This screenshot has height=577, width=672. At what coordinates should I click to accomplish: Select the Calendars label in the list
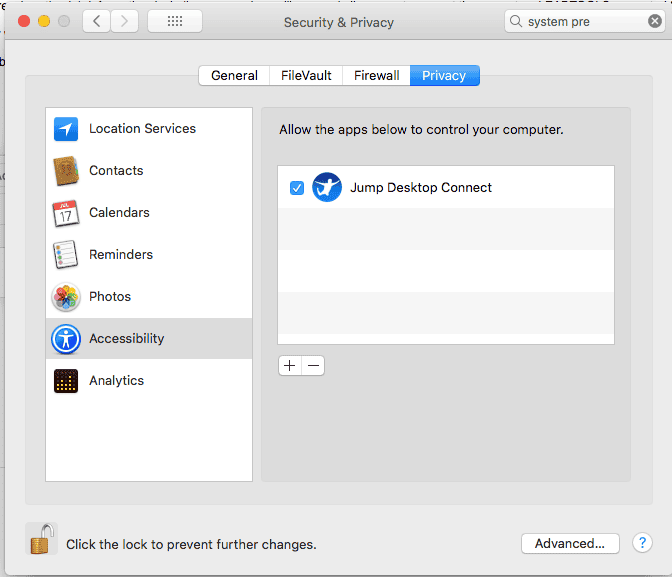click(x=119, y=213)
